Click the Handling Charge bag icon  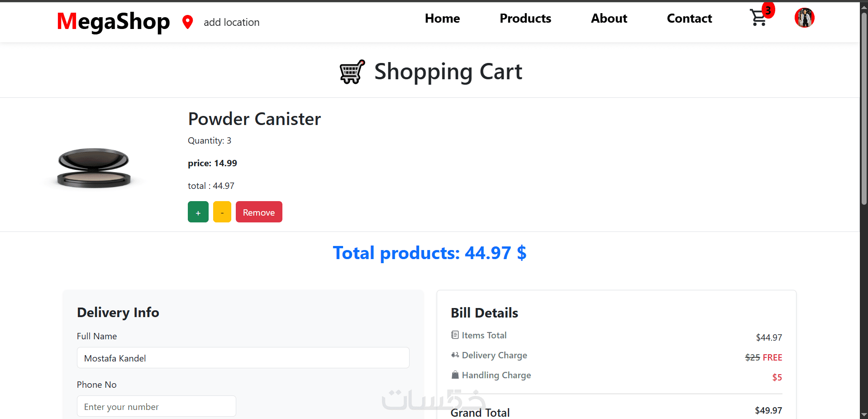click(455, 375)
